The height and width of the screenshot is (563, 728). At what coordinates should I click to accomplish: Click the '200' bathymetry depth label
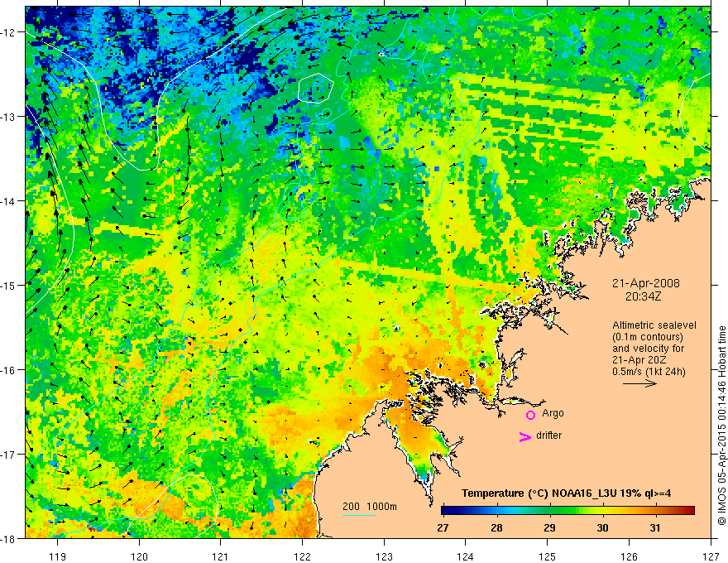(x=351, y=507)
